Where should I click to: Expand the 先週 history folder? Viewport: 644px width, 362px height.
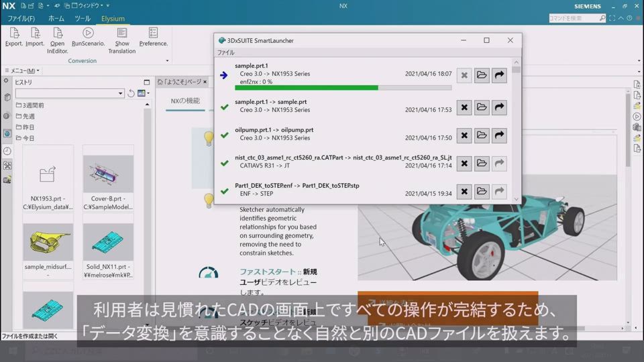tap(25, 117)
